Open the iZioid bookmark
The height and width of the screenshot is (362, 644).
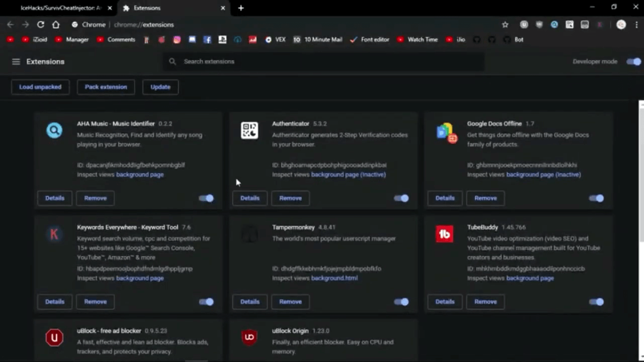coord(35,39)
